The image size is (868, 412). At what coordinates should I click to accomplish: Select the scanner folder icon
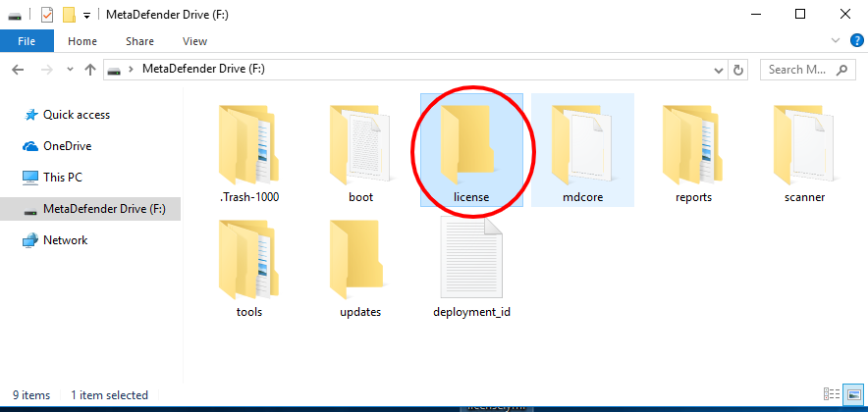[x=804, y=144]
